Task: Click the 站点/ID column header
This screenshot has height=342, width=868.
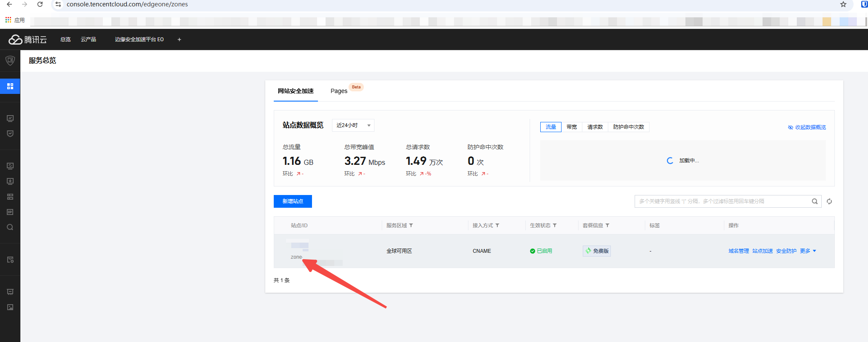Action: point(299,226)
